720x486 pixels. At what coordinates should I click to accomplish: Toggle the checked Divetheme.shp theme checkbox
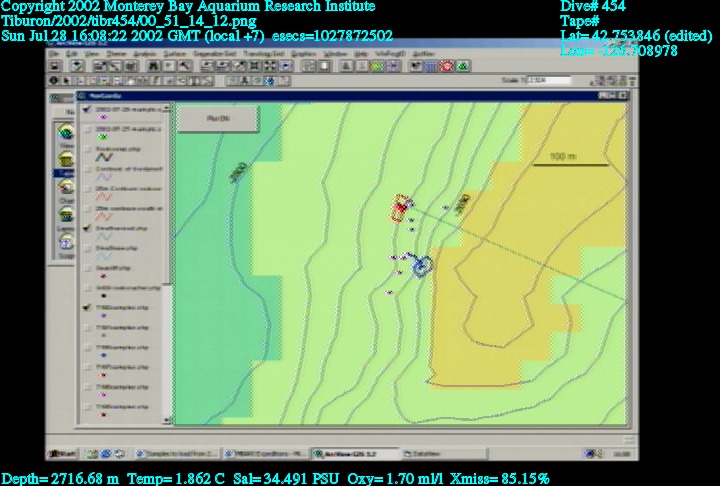click(89, 229)
